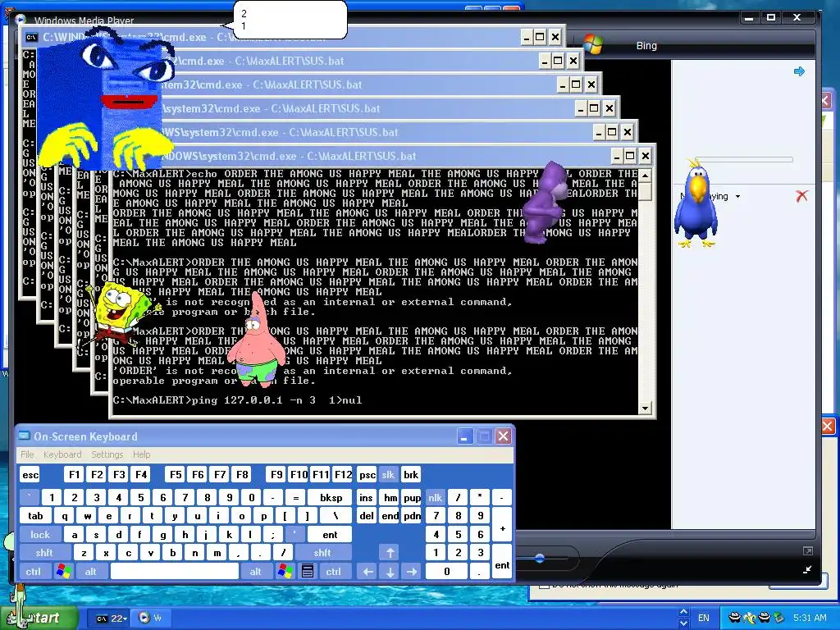This screenshot has height=630, width=840.
Task: Click the cmd window scrollbar down arrow
Action: pos(645,409)
